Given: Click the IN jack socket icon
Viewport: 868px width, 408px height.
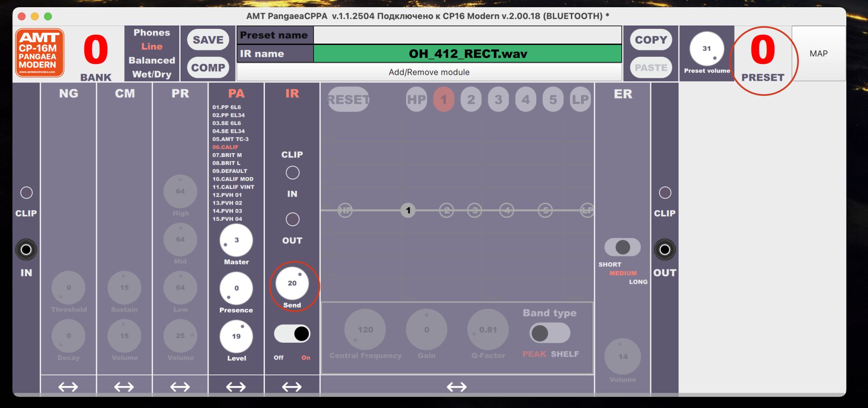Looking at the screenshot, I should tap(26, 250).
